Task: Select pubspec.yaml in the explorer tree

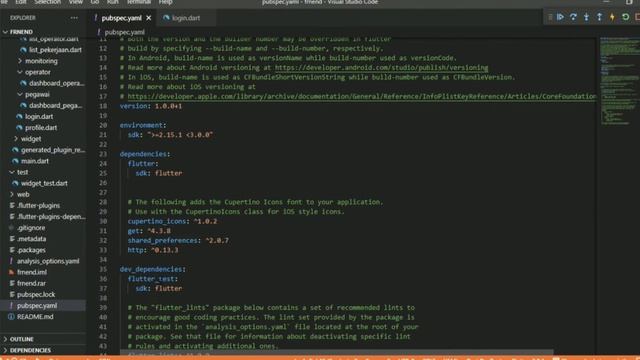Action: [37, 306]
